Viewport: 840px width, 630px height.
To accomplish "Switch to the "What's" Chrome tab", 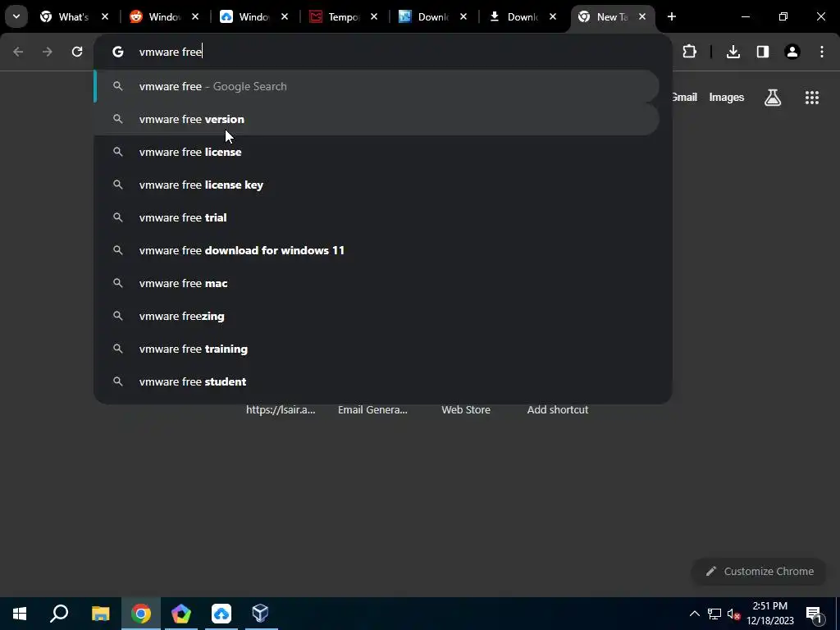I will (x=74, y=16).
